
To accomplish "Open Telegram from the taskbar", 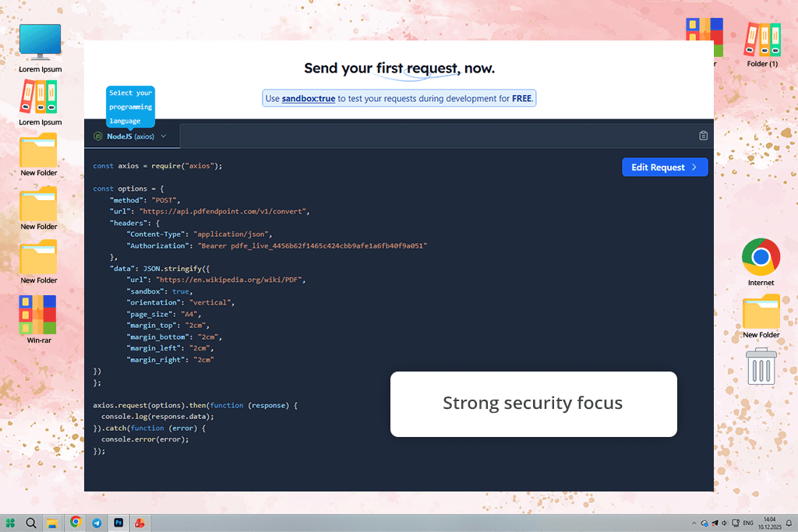I will [97, 523].
